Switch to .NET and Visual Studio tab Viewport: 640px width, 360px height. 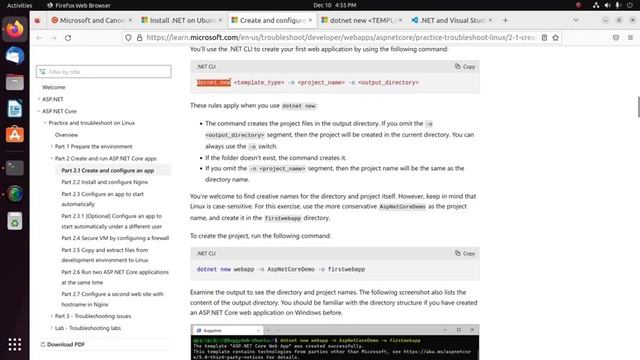click(x=451, y=20)
